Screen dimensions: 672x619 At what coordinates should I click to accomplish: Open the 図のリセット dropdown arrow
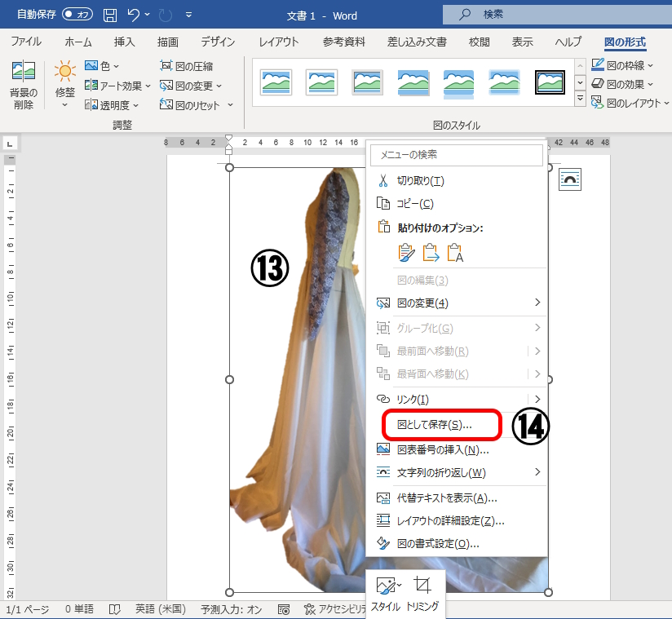pos(230,104)
